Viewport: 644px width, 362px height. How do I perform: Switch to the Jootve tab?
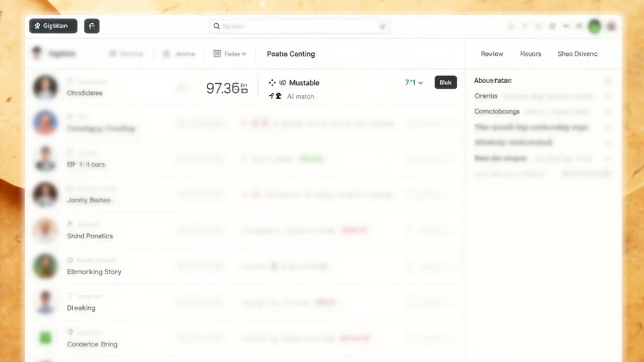179,54
